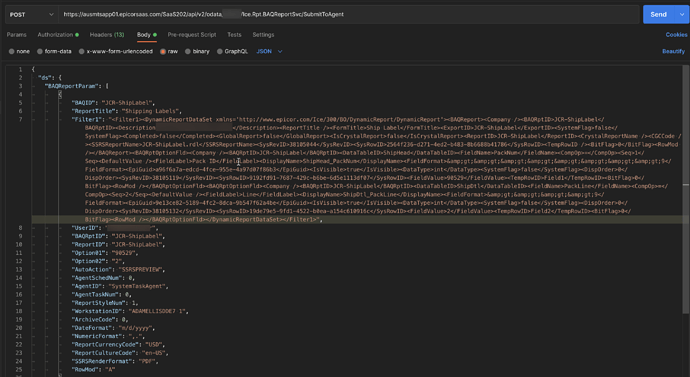Screen dimensions: 690x377
Task: Click the "BAQReportParam" key text
Action: pos(72,86)
